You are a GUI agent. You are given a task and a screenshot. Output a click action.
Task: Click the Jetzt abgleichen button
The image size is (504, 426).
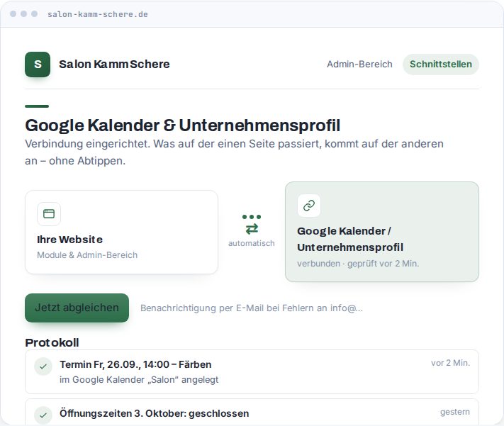[77, 308]
